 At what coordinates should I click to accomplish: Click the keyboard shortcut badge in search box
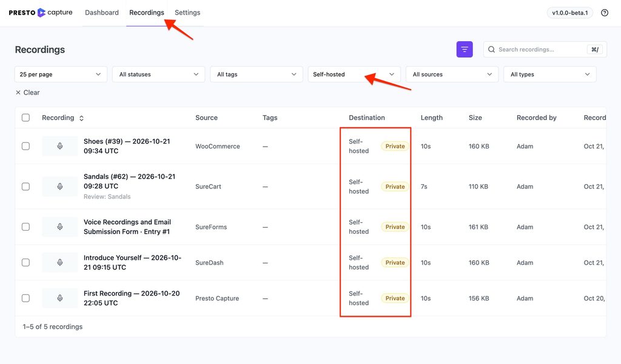click(594, 50)
